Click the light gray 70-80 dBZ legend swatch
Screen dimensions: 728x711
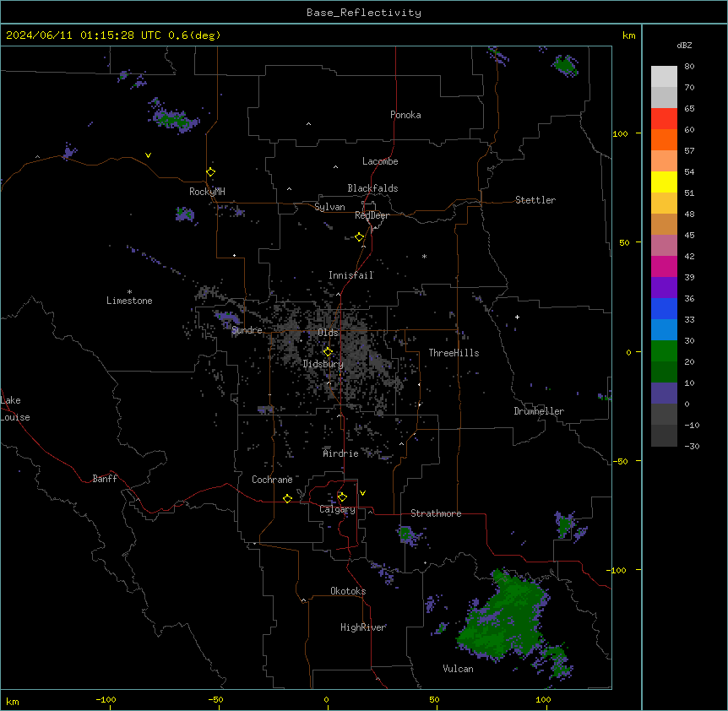(664, 76)
